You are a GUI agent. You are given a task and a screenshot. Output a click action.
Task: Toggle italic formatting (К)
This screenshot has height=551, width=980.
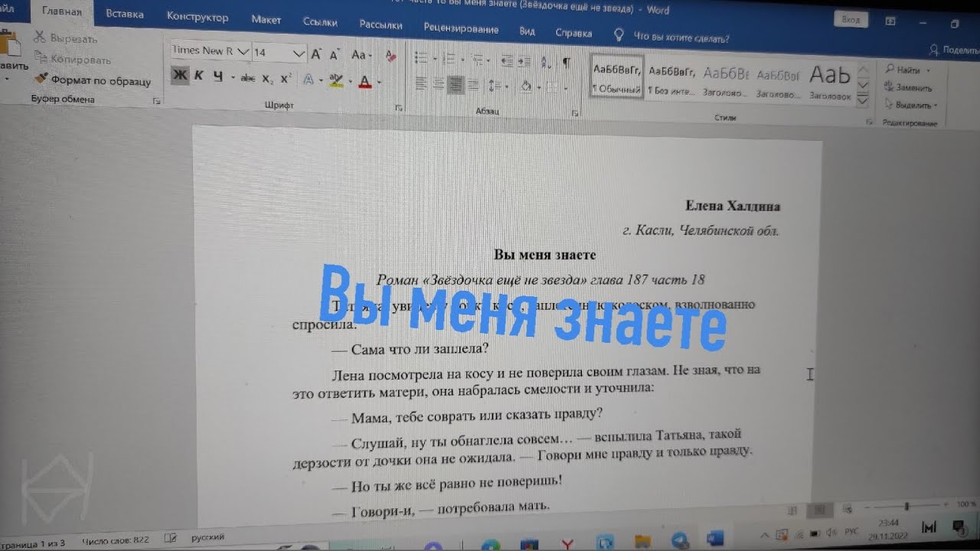[x=199, y=75]
